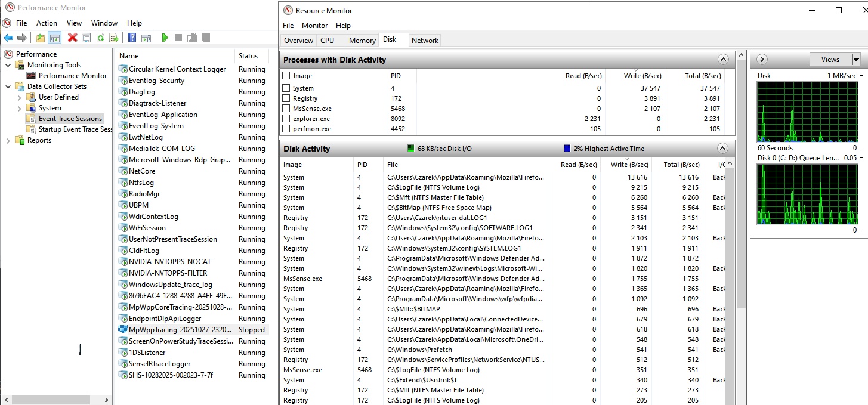Click the blue Help question-mark icon
The height and width of the screenshot is (405, 868).
click(x=131, y=38)
